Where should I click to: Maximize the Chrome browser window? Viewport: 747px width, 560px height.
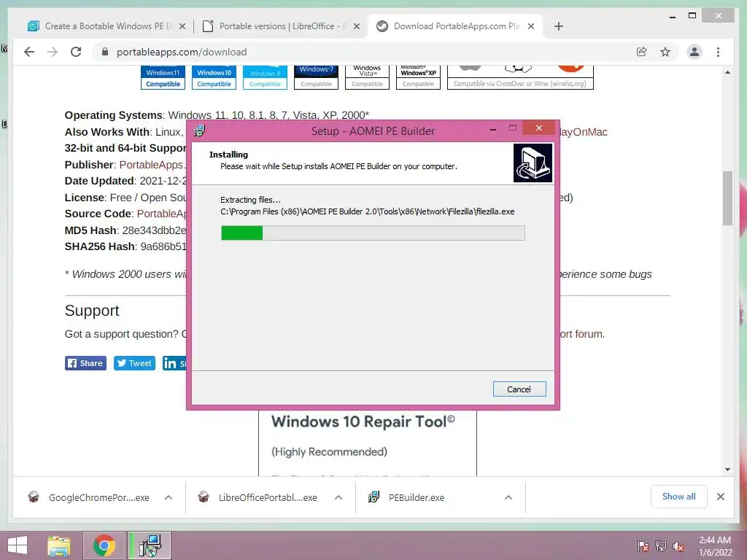[x=692, y=16]
